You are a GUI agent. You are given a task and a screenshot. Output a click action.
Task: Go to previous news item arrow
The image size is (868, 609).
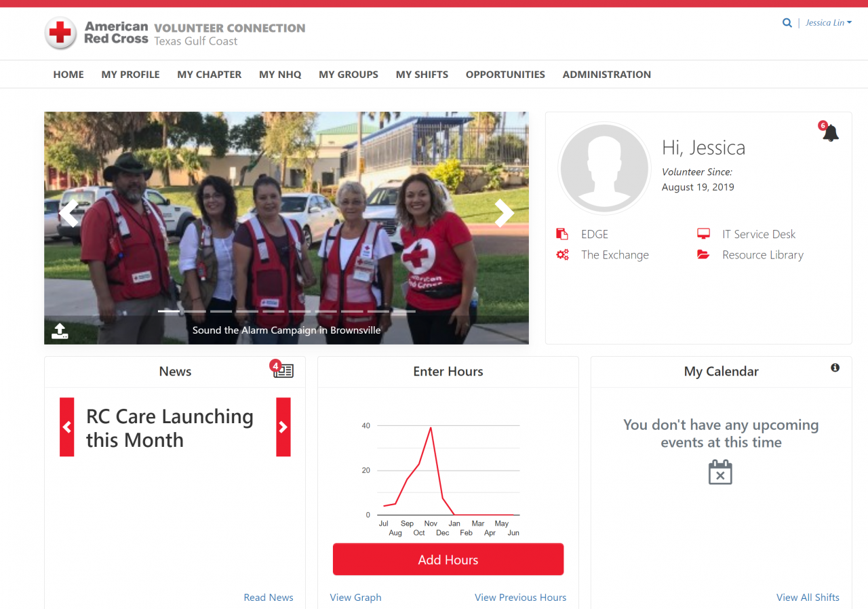point(67,427)
